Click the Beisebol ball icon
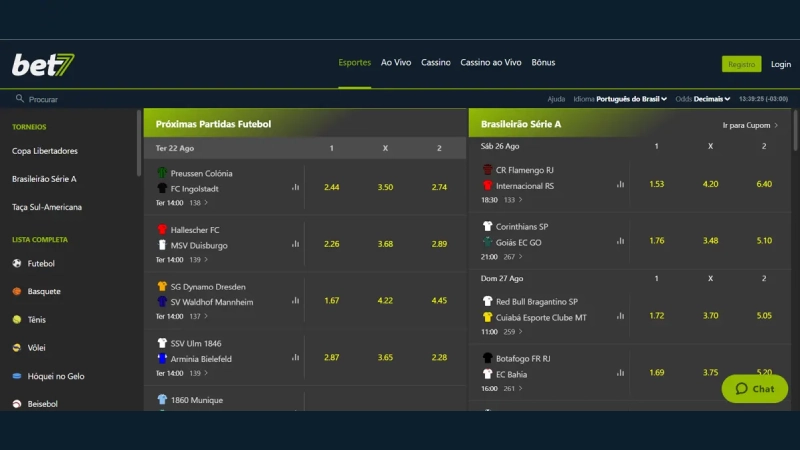800x450 pixels. [x=17, y=404]
